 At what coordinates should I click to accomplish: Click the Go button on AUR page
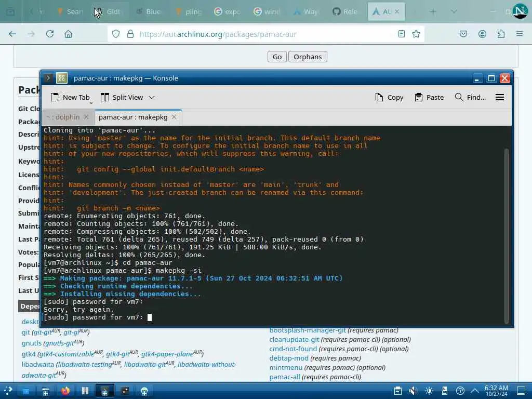277,57
